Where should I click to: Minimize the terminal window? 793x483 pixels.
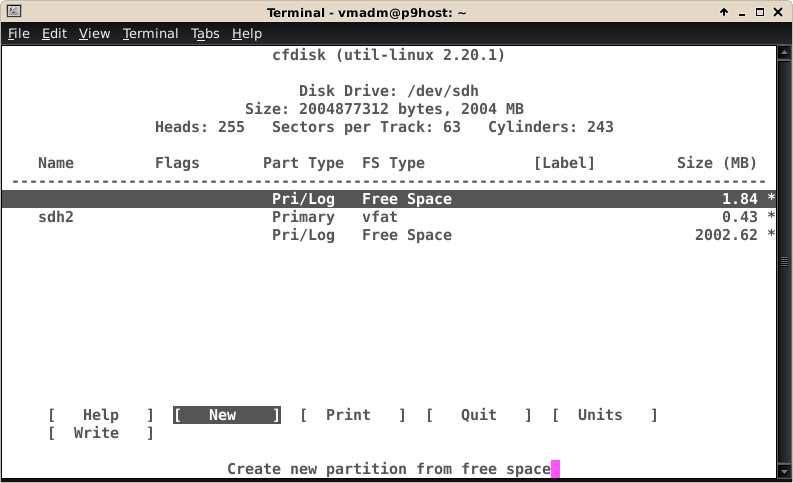coord(742,11)
